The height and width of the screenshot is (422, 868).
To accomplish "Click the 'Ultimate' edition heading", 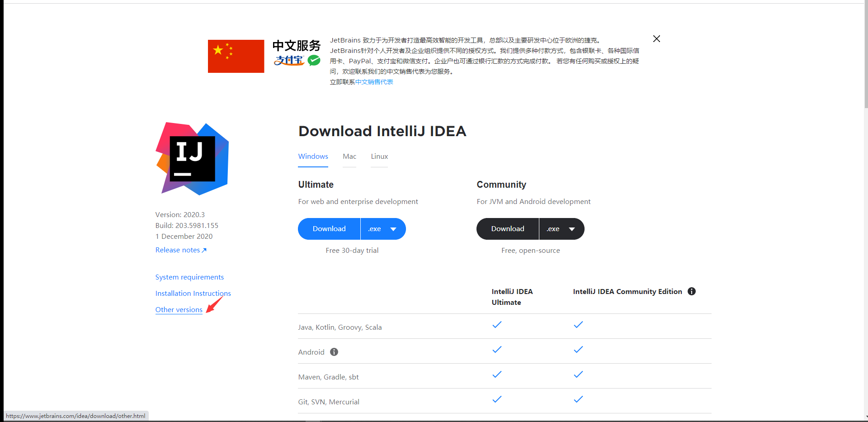I will (x=316, y=185).
